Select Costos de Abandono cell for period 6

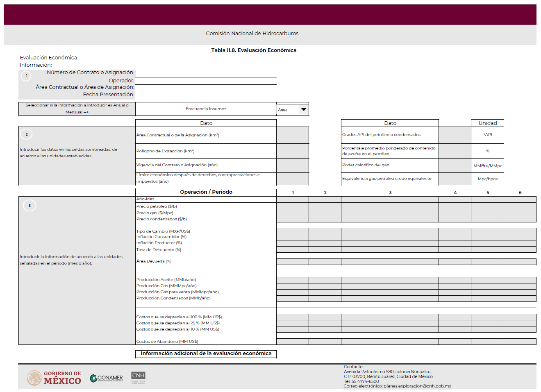click(520, 342)
